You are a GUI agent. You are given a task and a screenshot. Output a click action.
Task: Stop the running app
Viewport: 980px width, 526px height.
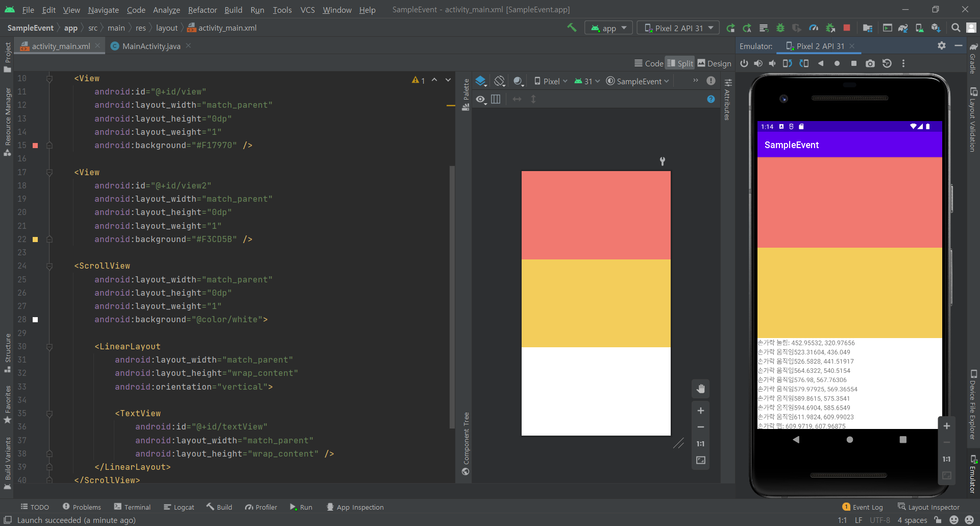pos(847,28)
